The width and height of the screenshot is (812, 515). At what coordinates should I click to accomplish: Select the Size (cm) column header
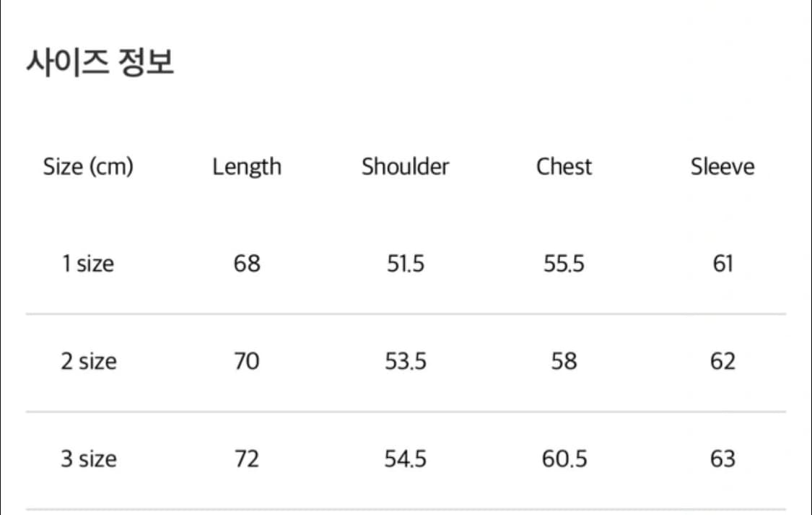tap(88, 167)
